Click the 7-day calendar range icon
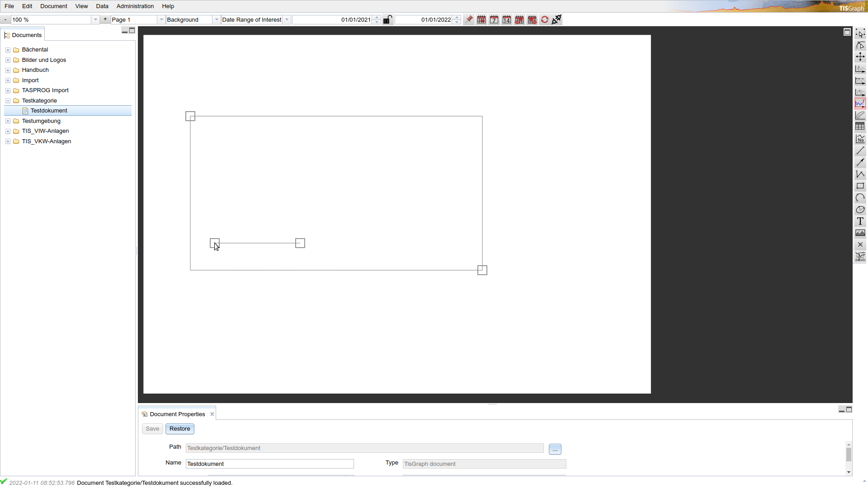The height and width of the screenshot is (488, 868). [x=494, y=20]
